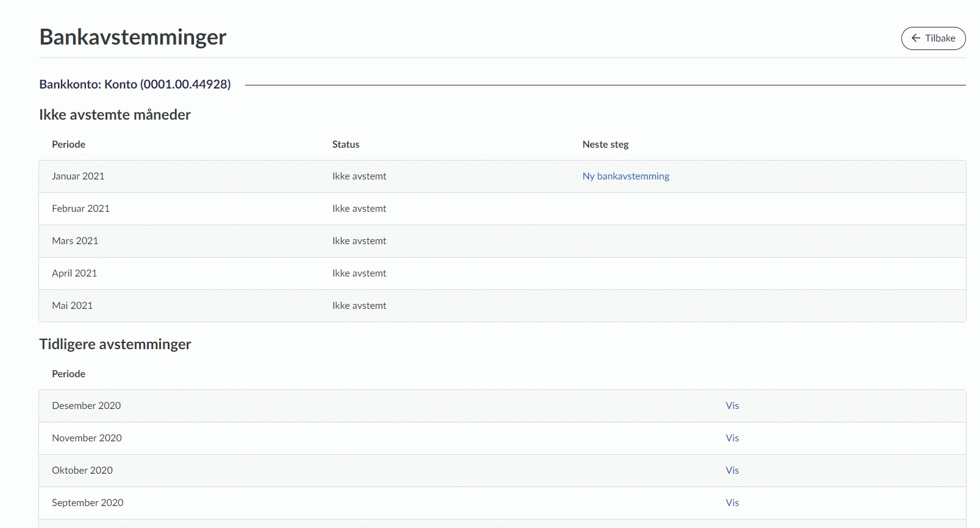Image resolution: width=980 pixels, height=528 pixels.
Task: Select the April 2021 period row
Action: 74,273
